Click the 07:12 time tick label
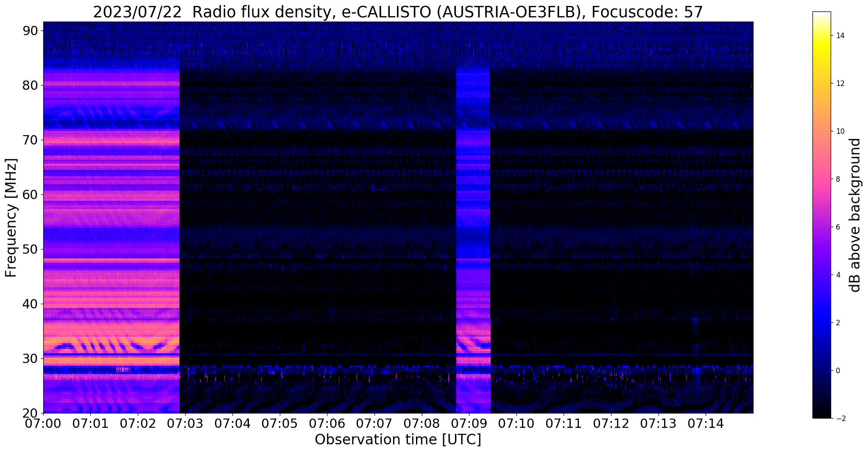This screenshot has width=868, height=452. (x=611, y=424)
